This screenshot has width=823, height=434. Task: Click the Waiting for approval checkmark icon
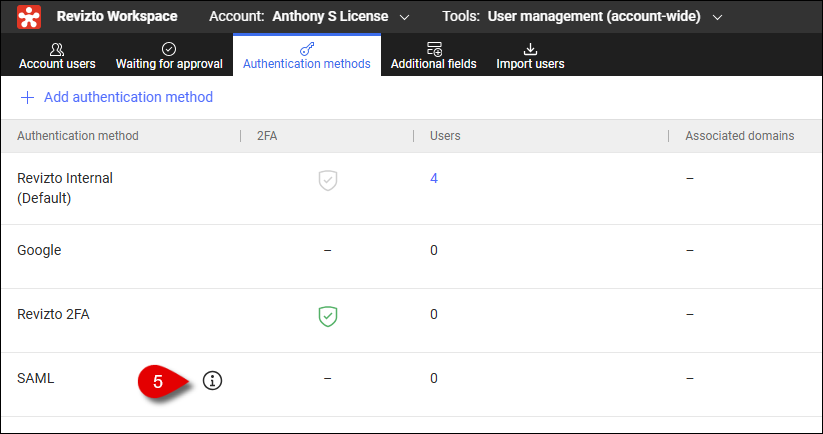coord(169,49)
